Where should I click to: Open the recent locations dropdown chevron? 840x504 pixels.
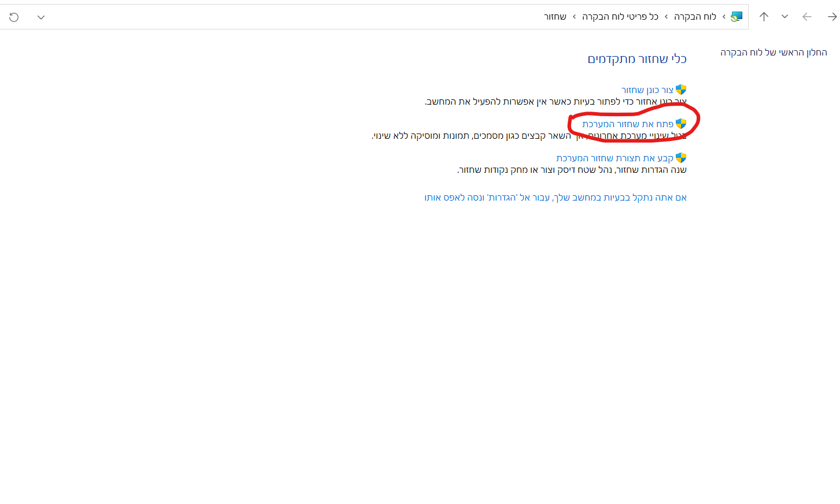(785, 17)
